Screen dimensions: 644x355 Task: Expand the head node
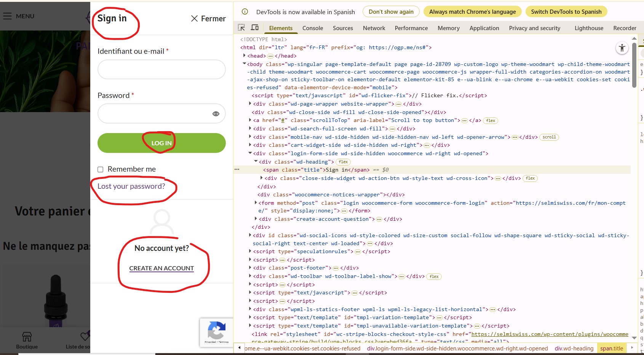coord(244,56)
